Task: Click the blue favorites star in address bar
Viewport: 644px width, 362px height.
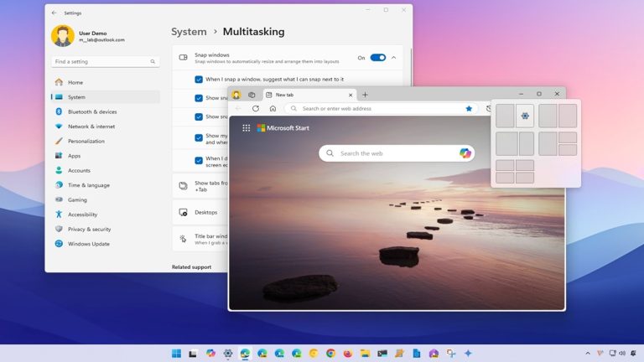Action: [469, 108]
